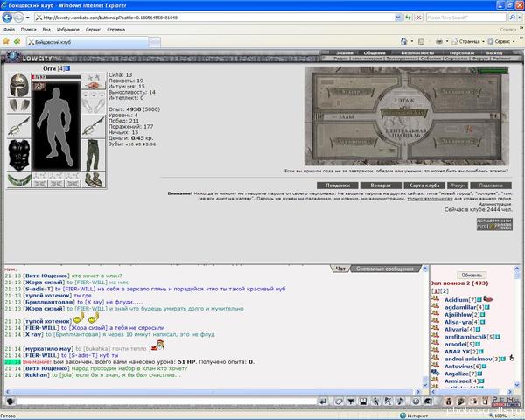
Task: Click the chat message input field
Action: pos(166,402)
